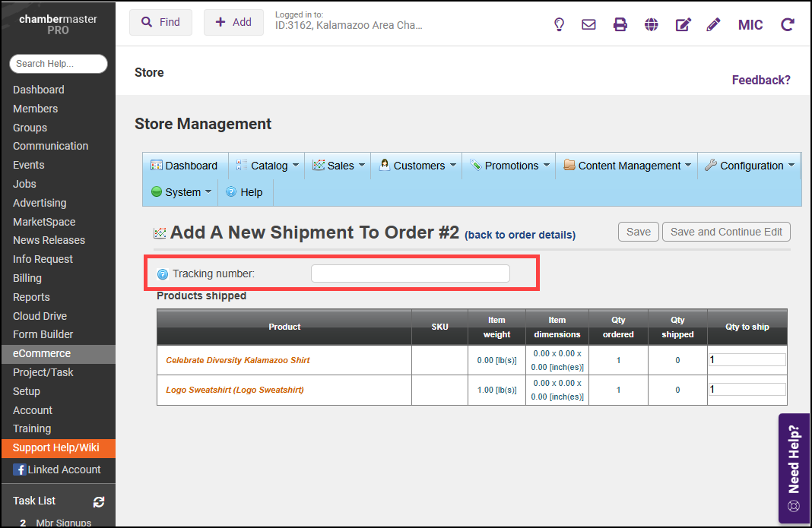Click the pencil edit icon
Viewport: 812px width, 528px height.
713,24
